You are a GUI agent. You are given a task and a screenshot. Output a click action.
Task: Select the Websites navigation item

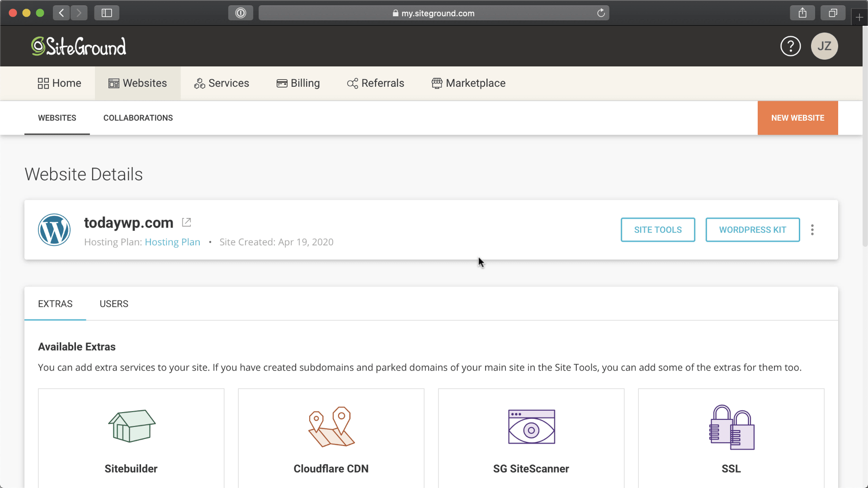click(x=138, y=83)
